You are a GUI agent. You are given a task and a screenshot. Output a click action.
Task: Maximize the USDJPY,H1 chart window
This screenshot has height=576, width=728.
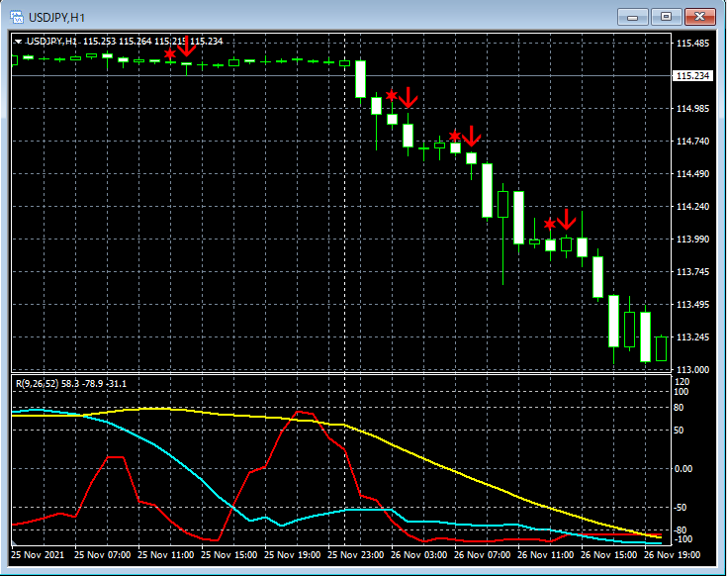click(666, 17)
